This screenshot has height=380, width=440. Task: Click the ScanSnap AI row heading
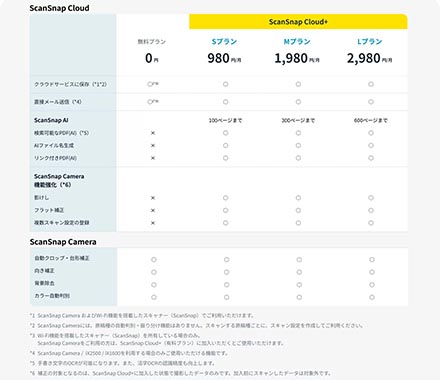[x=51, y=120]
